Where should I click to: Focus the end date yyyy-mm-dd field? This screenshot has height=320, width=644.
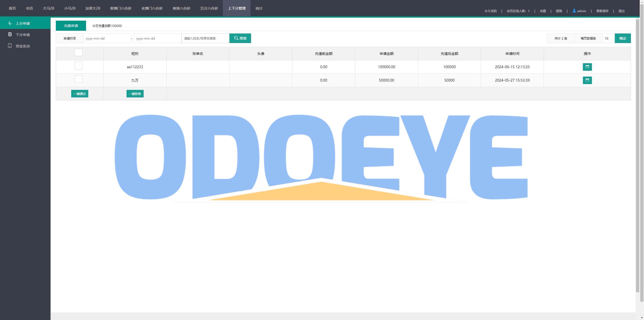click(x=157, y=38)
